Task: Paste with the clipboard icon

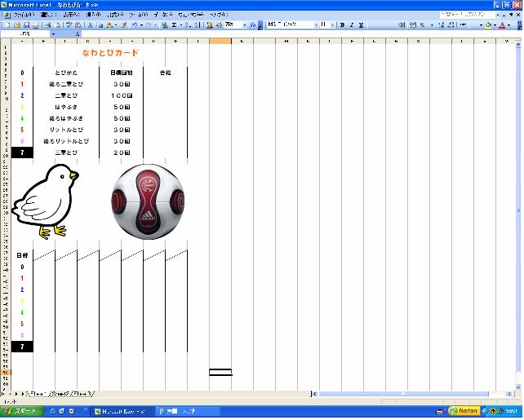Action: pyautogui.click(x=109, y=25)
